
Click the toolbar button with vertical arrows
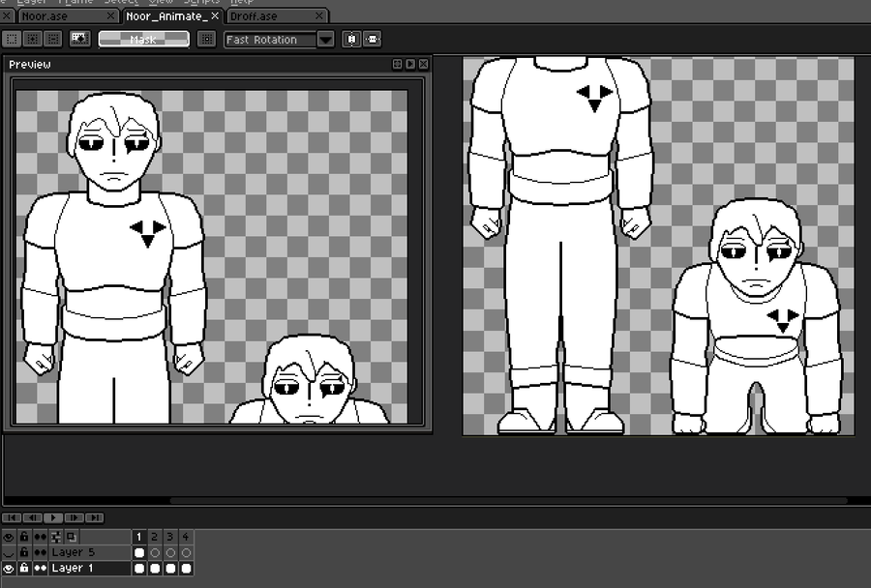coord(351,40)
